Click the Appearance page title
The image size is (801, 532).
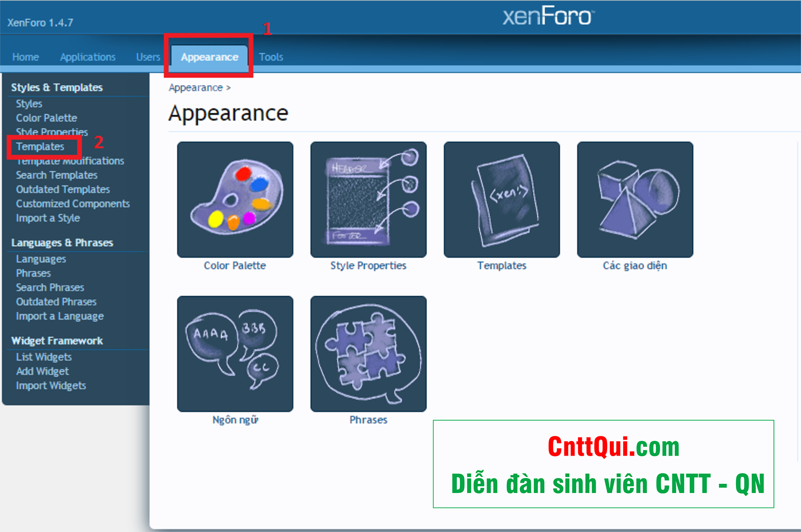tap(228, 113)
